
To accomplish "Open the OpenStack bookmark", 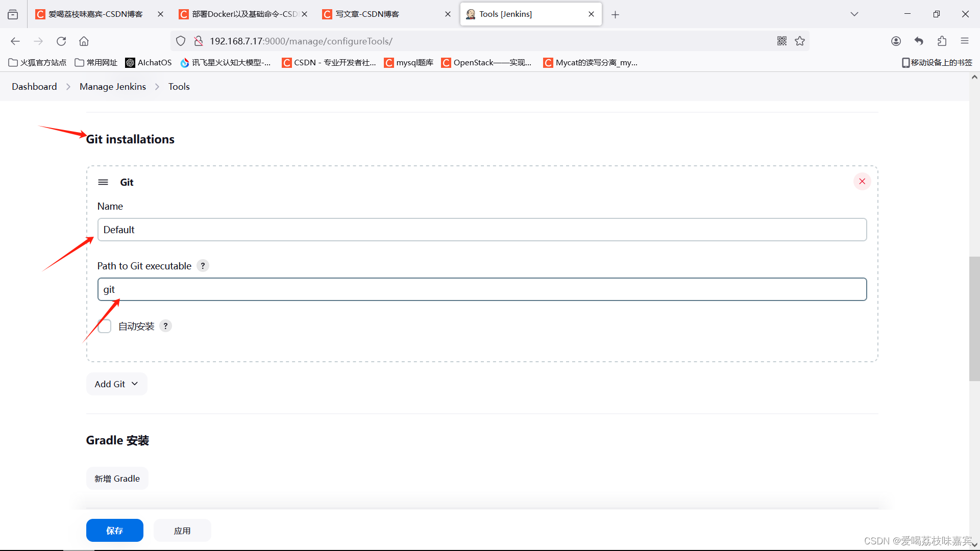I will click(487, 63).
